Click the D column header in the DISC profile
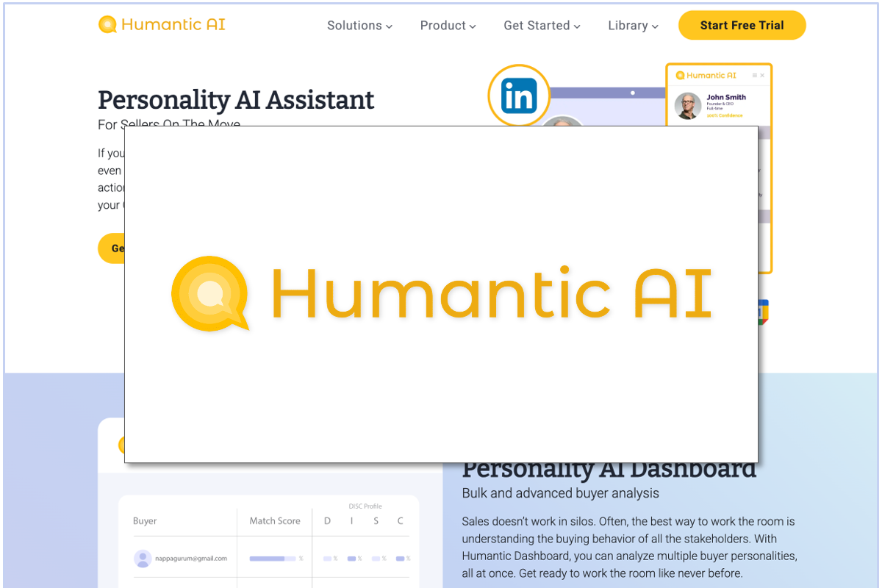Viewport: 882px width, 588px height. pyautogui.click(x=328, y=521)
